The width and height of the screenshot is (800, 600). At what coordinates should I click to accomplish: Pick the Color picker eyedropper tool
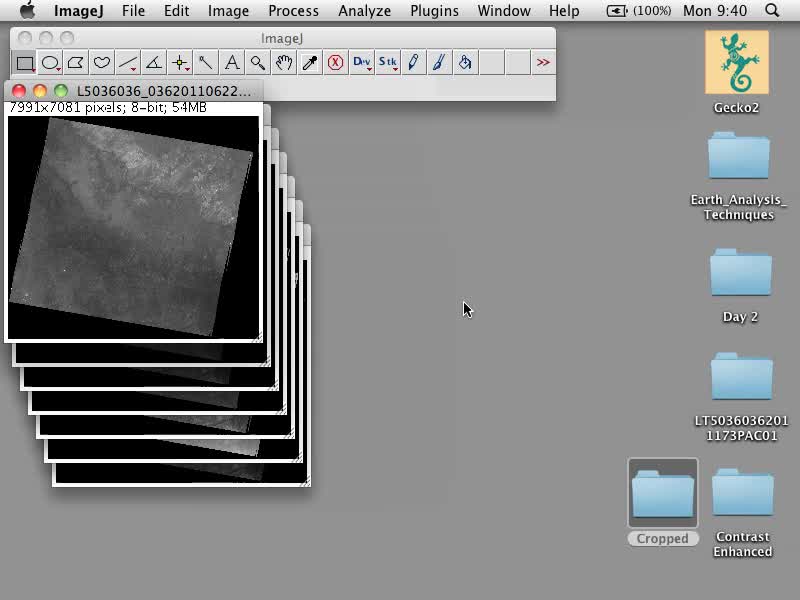[x=310, y=63]
